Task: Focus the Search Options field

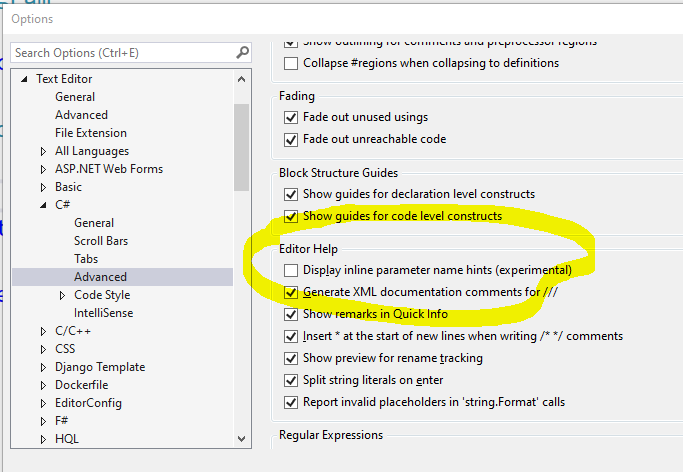Action: point(124,53)
